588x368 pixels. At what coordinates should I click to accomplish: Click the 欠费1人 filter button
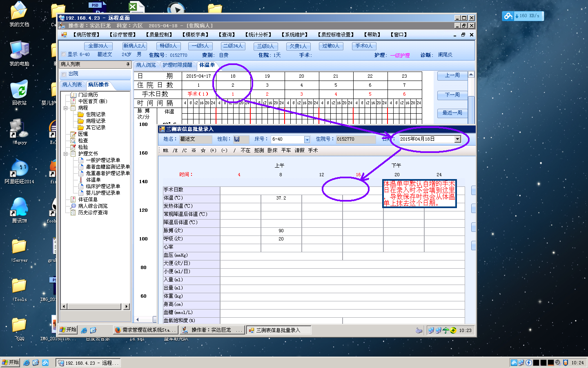(x=298, y=46)
